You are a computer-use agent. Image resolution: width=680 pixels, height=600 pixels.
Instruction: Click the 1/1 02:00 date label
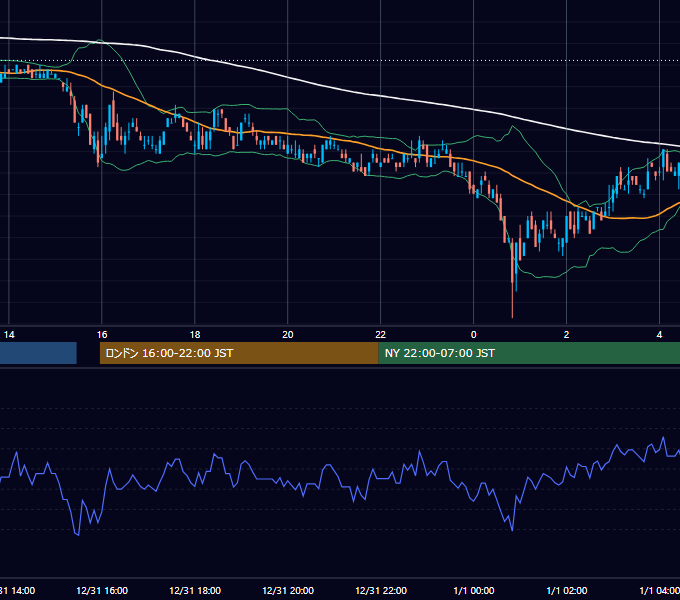tap(566, 590)
